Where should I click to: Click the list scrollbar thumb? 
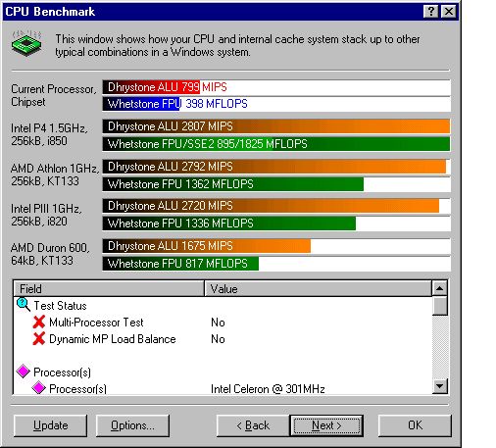(x=439, y=306)
